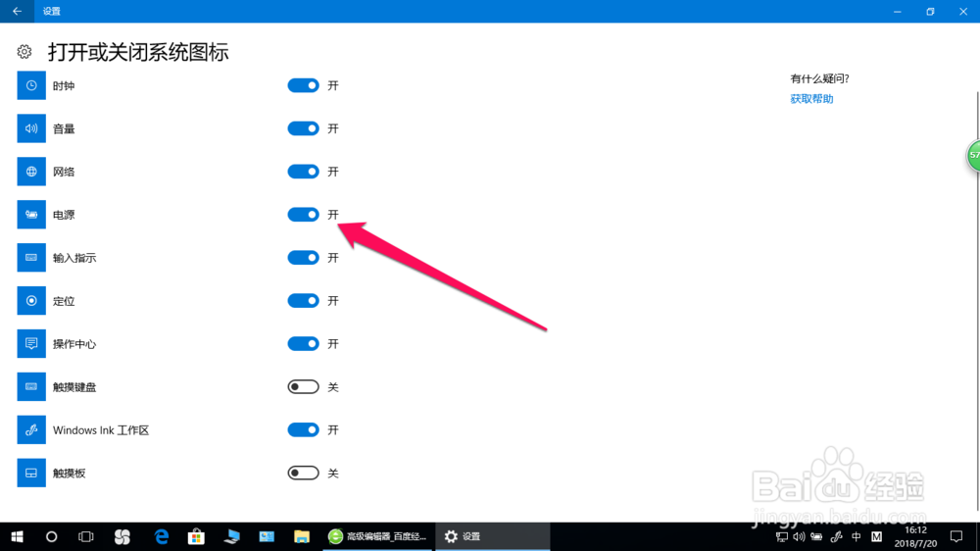Open Task View on taskbar
980x551 pixels.
(x=85, y=536)
